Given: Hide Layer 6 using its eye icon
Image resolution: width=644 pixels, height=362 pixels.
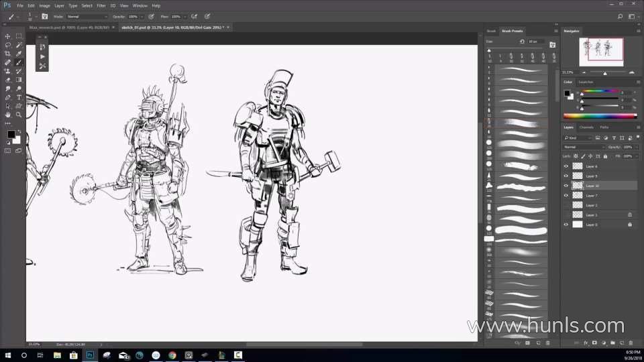Looking at the screenshot, I should [x=566, y=166].
